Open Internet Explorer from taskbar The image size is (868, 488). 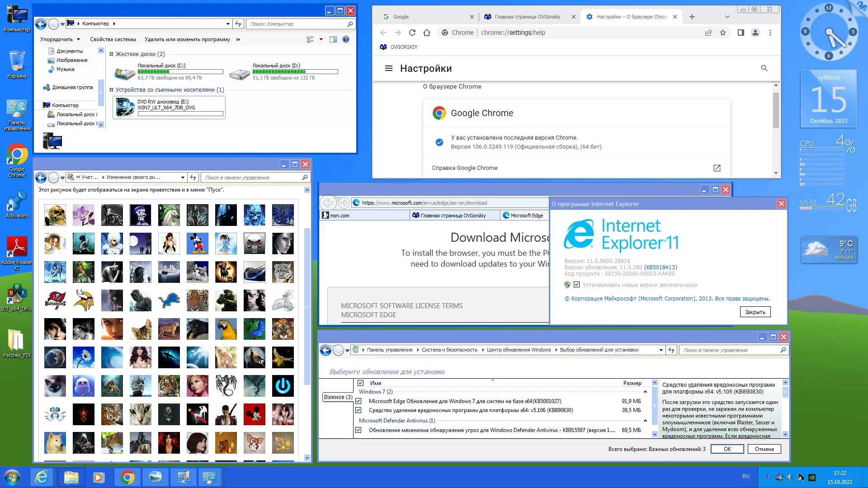point(42,477)
